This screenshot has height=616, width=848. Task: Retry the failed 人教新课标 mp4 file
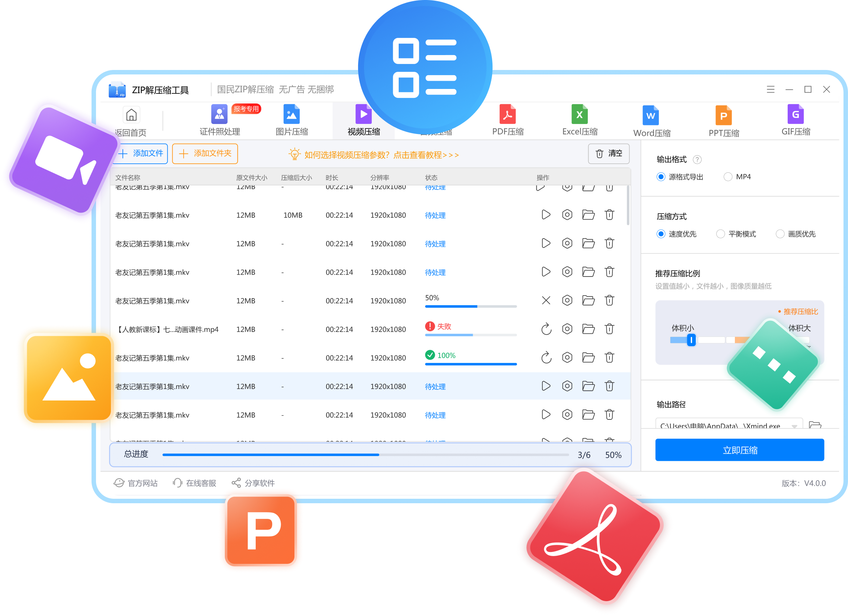546,329
